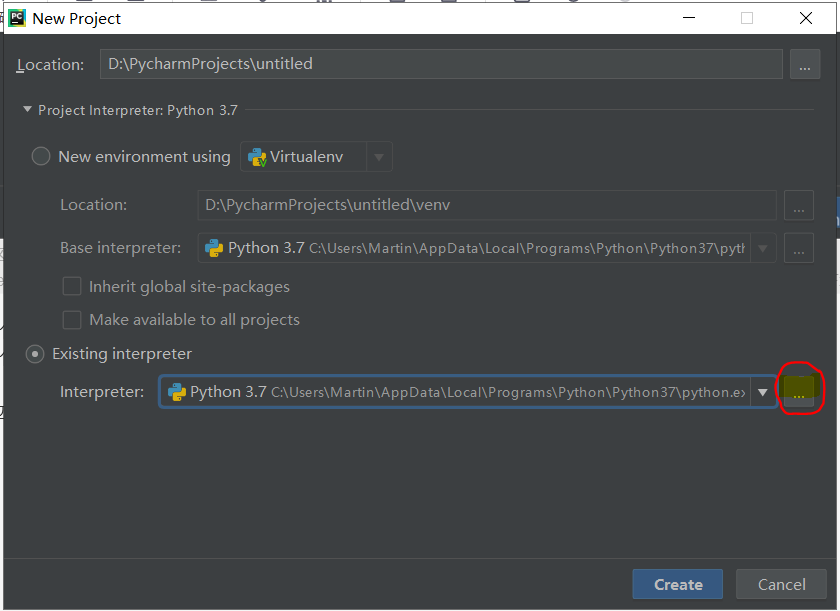Browse for virtualenv Location folder
Viewport: 840px width, 611px height.
coord(799,205)
